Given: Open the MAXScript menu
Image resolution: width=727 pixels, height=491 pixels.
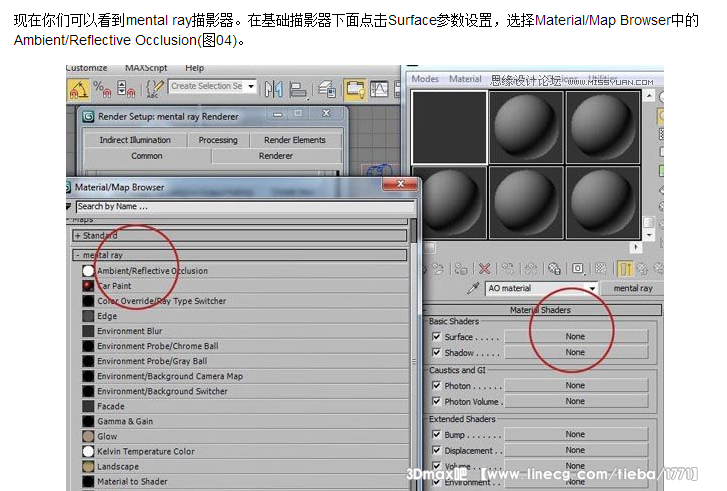Looking at the screenshot, I should 146,68.
